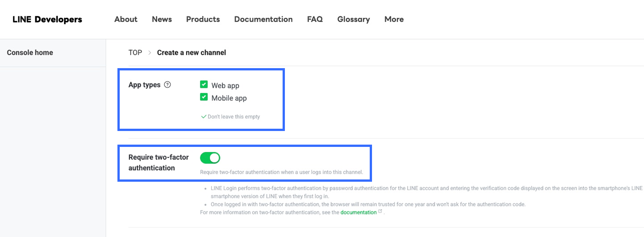Image resolution: width=644 pixels, height=237 pixels.
Task: Click the TOP breadcrumb link
Action: coord(135,53)
